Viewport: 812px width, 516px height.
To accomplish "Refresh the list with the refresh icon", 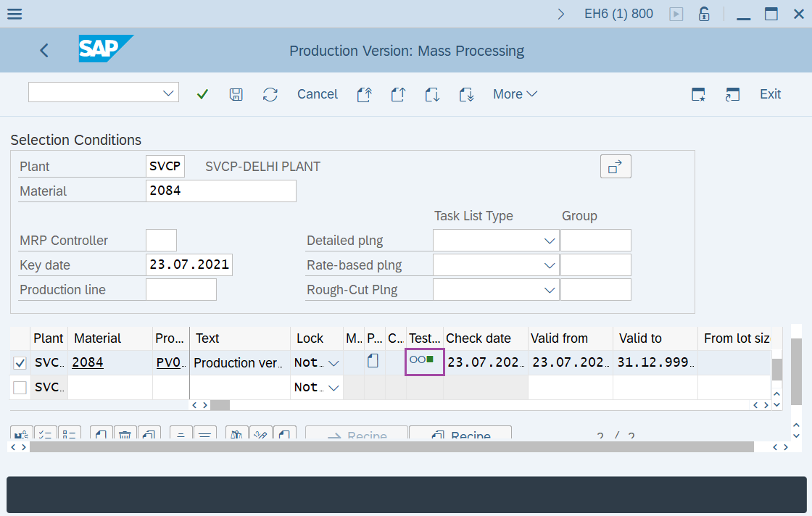I will pos(270,94).
